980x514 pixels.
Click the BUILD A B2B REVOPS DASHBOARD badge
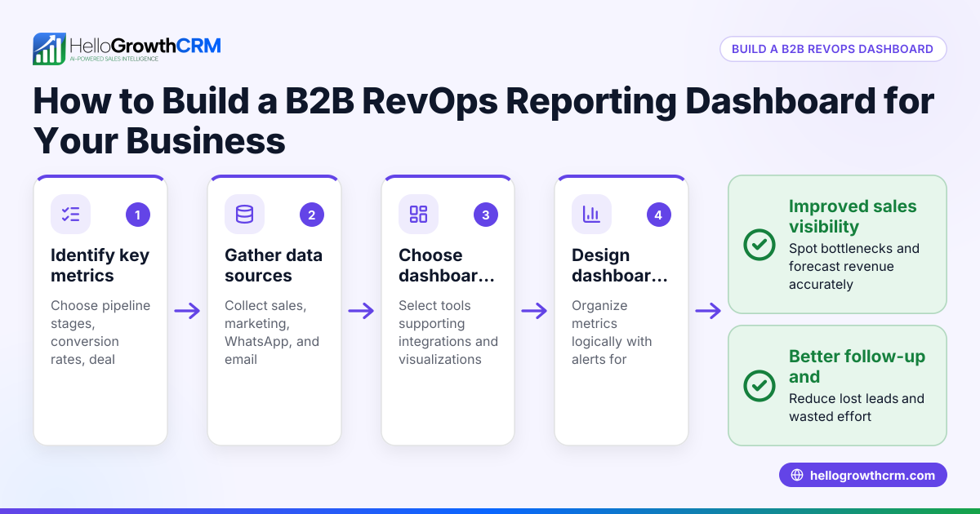tap(833, 49)
